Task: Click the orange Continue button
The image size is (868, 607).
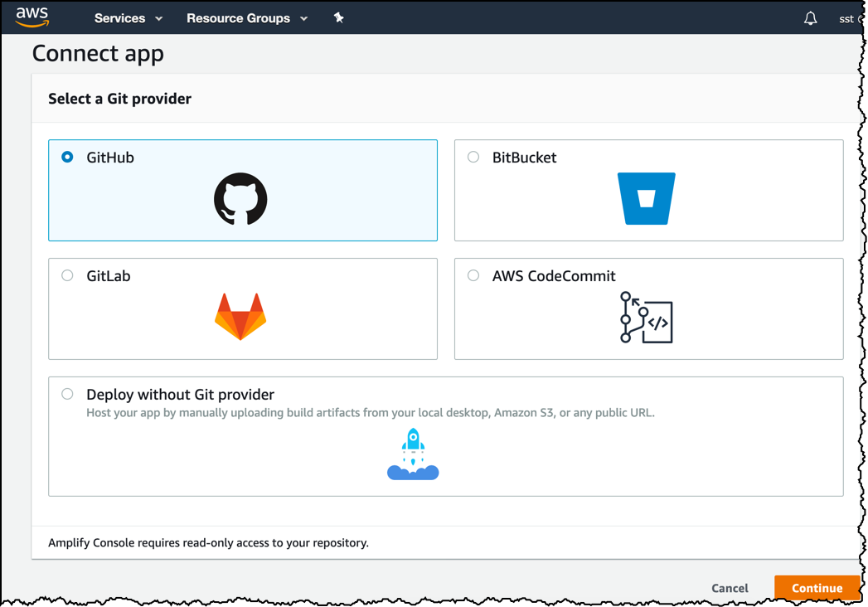Action: [x=817, y=588]
